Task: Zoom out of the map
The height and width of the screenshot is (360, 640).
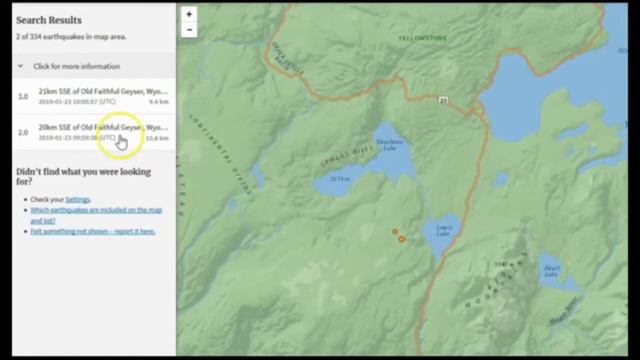Action: coord(189,30)
